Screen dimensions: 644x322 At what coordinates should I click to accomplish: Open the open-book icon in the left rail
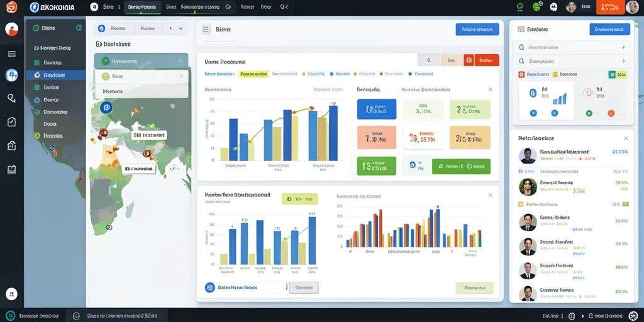click(11, 169)
